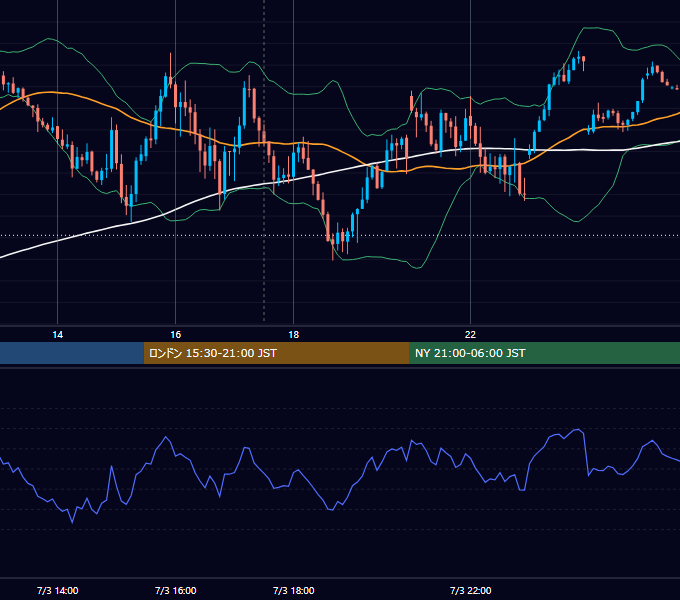This screenshot has height=600, width=680.
Task: Click the 7/3 14:00 date label
Action: [x=58, y=590]
